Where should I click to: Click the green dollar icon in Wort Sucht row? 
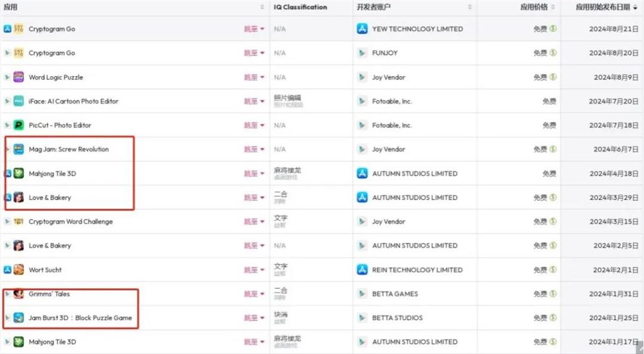[553, 270]
